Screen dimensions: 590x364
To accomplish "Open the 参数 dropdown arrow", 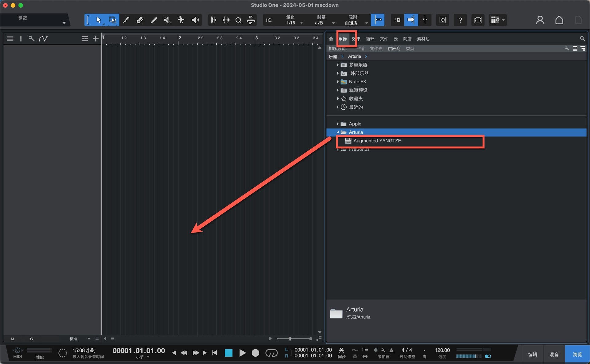I will 64,23.
